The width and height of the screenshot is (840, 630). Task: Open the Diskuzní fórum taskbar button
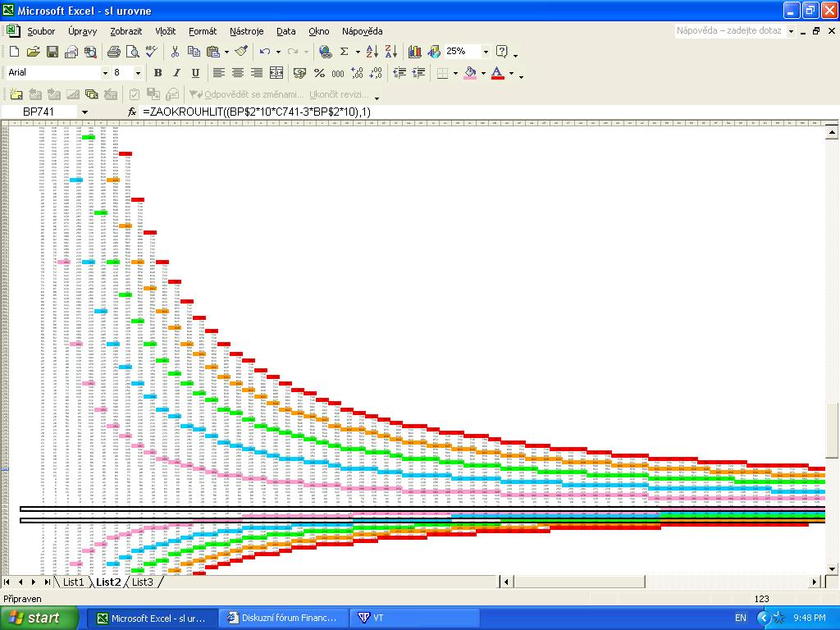[281, 618]
